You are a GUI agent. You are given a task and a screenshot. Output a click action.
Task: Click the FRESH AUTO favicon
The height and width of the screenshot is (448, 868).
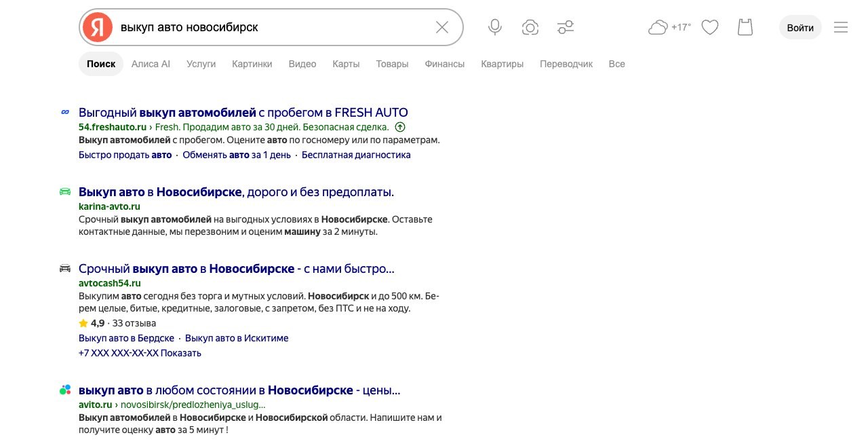point(65,112)
